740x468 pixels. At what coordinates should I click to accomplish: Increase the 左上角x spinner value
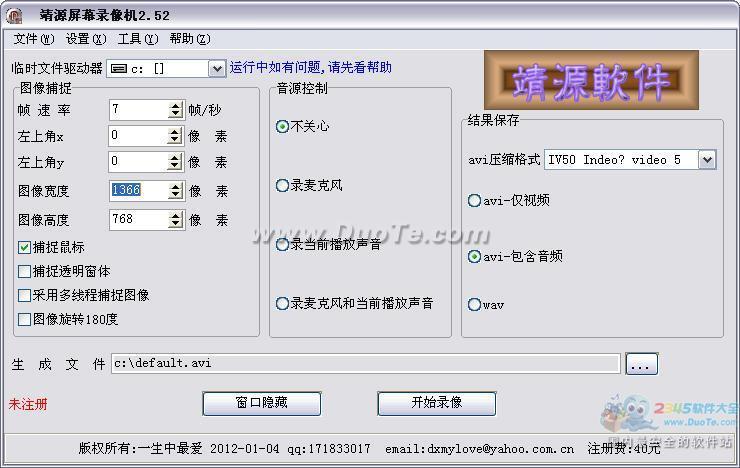(176, 131)
